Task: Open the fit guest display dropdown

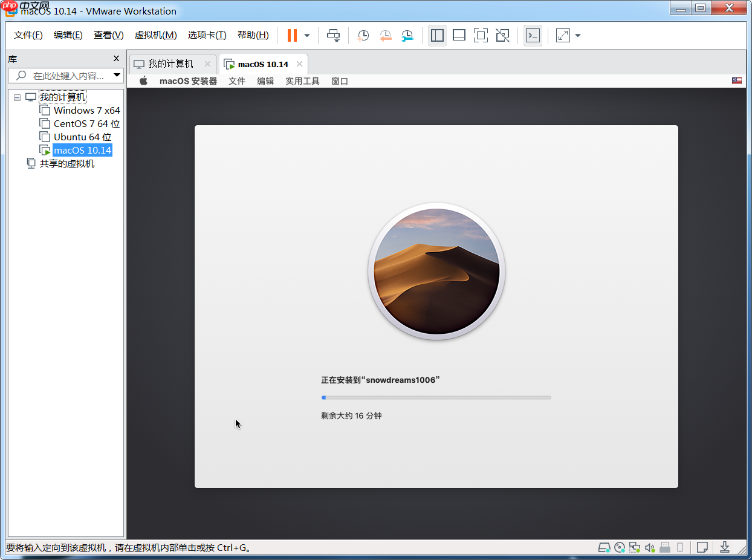Action: [577, 36]
